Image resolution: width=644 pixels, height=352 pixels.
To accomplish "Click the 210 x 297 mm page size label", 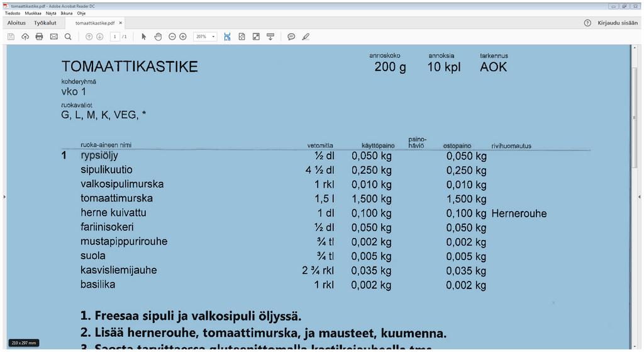I will (x=24, y=343).
